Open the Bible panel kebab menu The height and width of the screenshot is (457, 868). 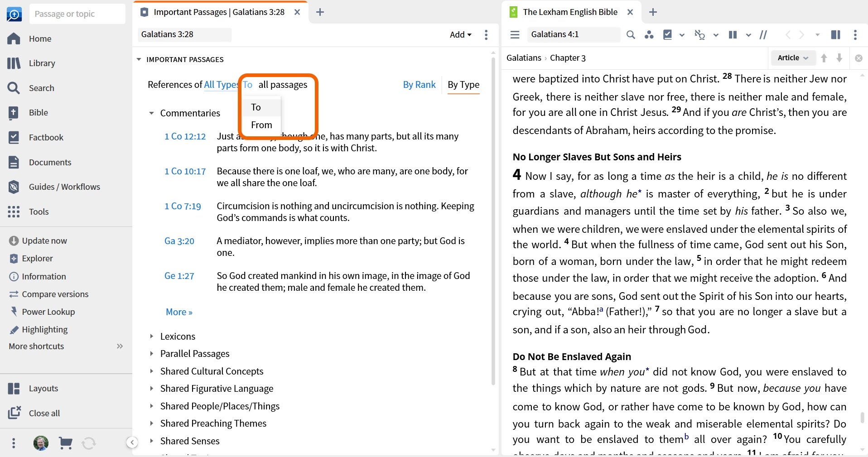pyautogui.click(x=855, y=34)
